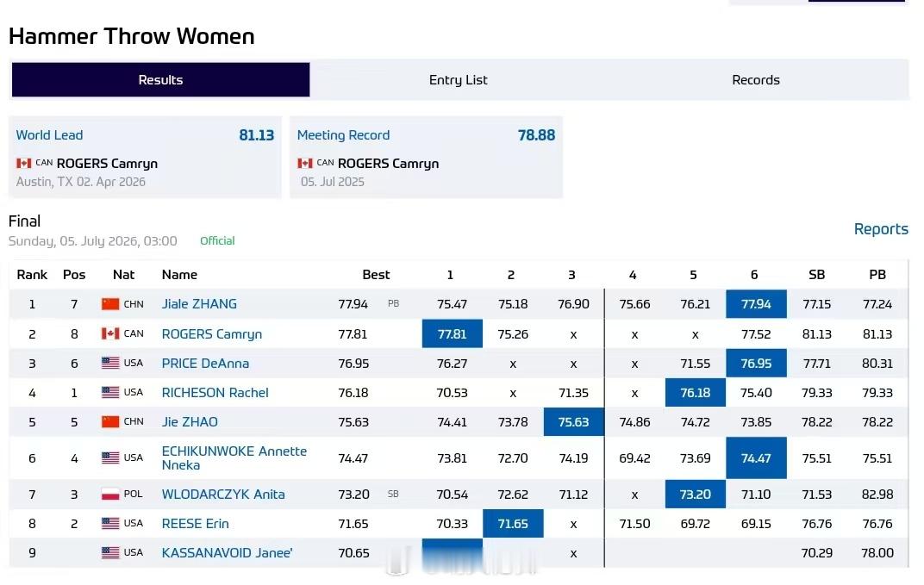Select the Results tab

pos(160,79)
